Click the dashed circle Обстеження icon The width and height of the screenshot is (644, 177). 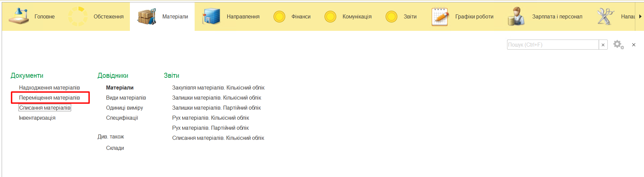click(x=78, y=16)
